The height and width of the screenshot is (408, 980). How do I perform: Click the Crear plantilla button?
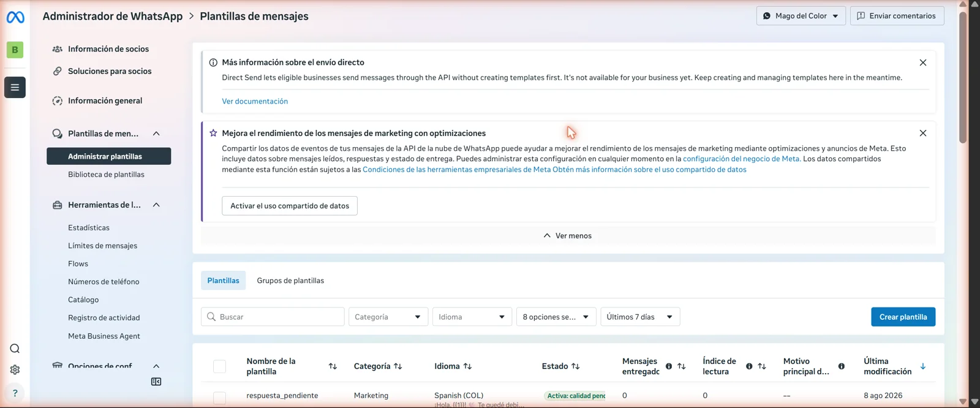[903, 317]
